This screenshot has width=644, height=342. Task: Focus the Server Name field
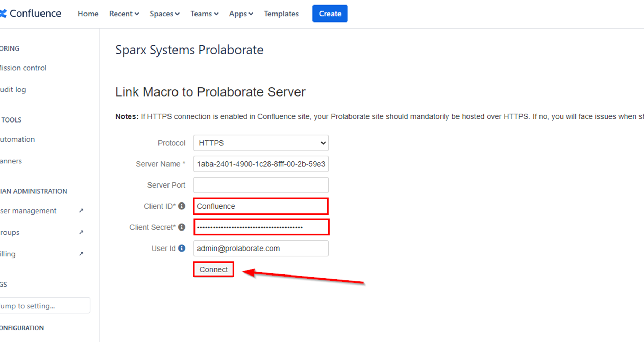click(x=261, y=164)
